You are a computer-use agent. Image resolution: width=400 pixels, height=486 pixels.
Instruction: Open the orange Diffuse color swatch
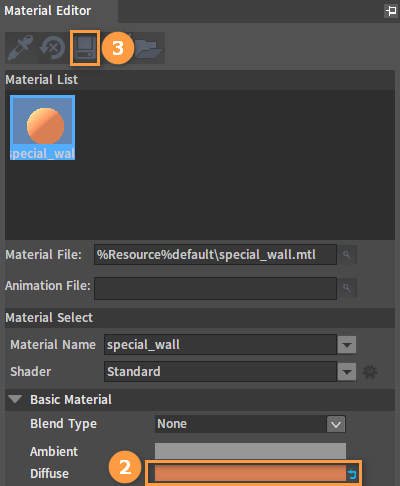(250, 473)
